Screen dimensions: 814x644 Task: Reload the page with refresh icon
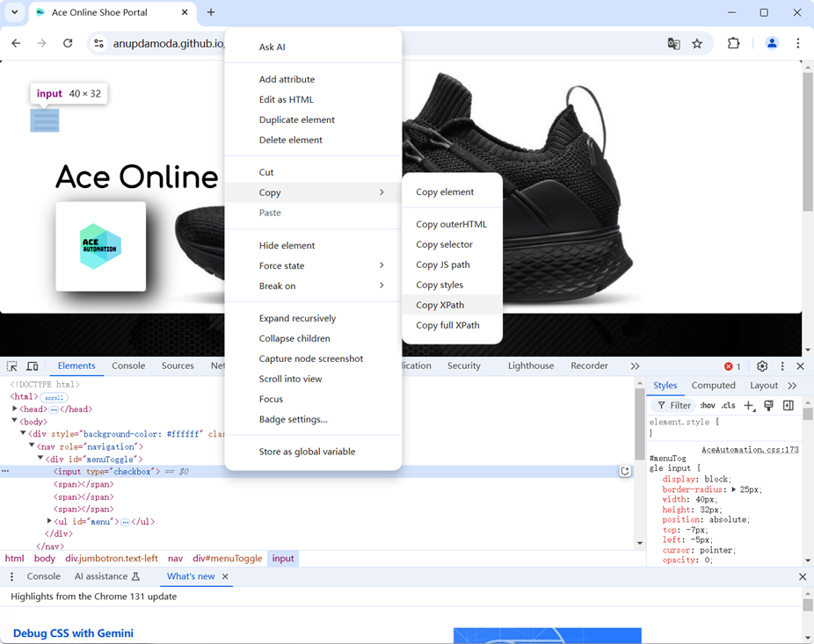point(68,43)
